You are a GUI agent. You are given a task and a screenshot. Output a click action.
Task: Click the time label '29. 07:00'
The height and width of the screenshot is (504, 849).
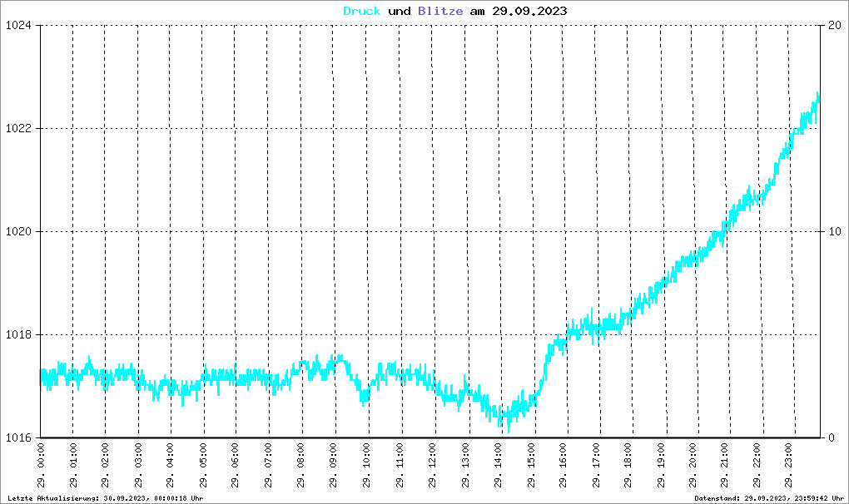(269, 466)
